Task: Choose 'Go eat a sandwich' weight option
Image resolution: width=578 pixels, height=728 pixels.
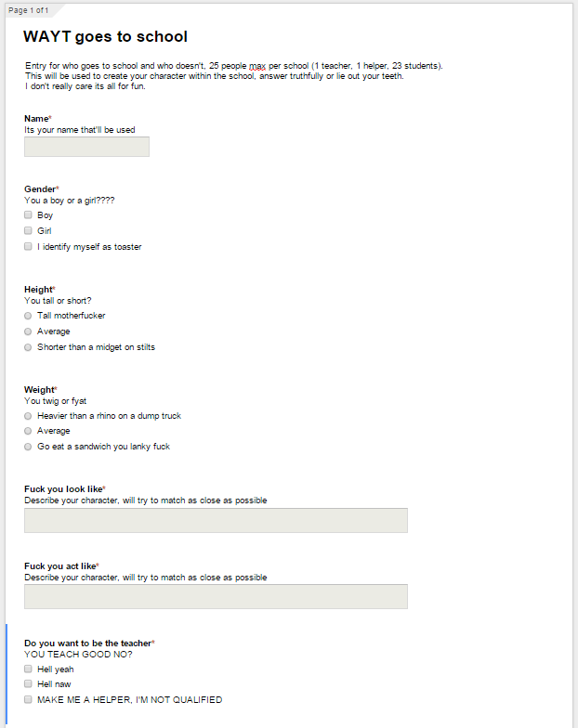Action: point(28,447)
